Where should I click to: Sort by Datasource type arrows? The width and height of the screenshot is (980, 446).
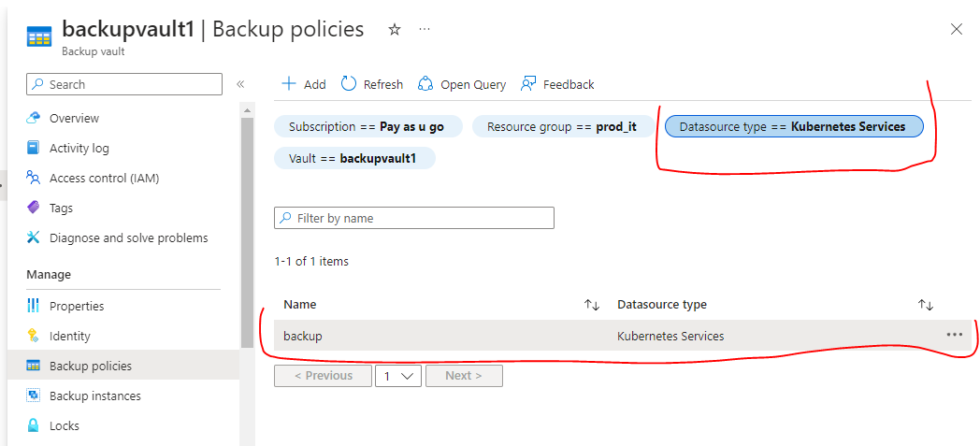click(x=925, y=305)
